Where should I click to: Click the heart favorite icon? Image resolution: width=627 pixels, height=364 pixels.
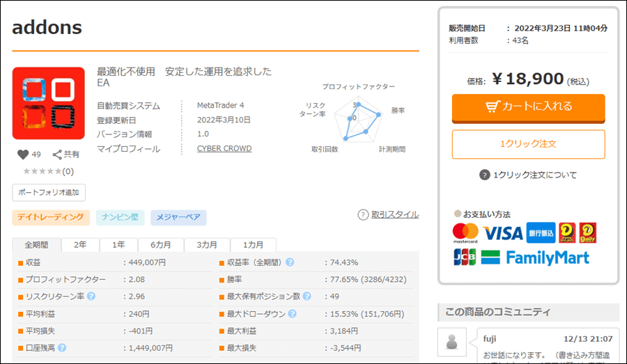coord(23,155)
